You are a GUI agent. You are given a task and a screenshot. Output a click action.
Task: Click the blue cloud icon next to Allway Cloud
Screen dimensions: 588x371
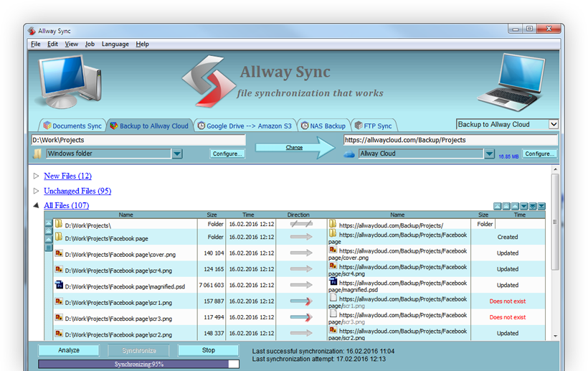pyautogui.click(x=349, y=154)
